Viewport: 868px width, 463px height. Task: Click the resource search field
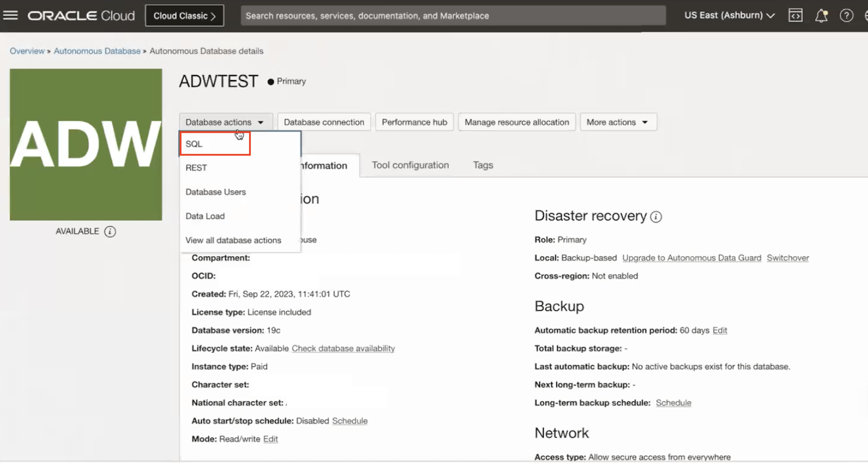click(x=452, y=16)
